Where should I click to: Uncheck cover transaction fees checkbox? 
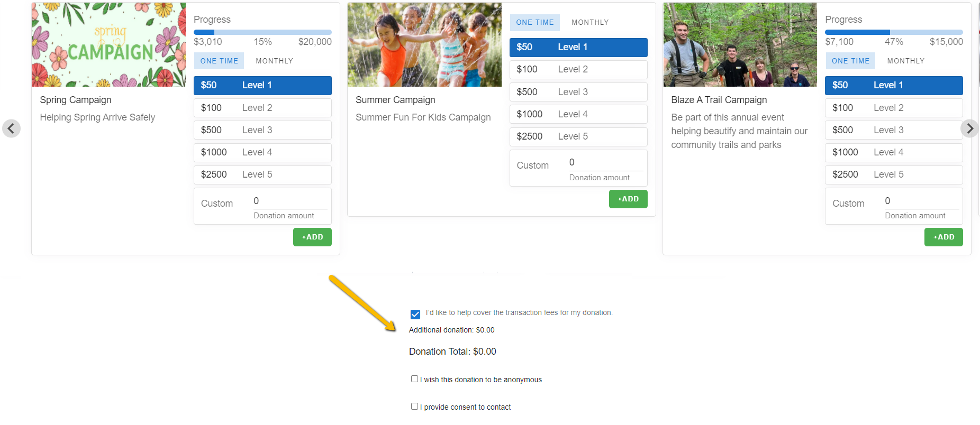coord(415,315)
